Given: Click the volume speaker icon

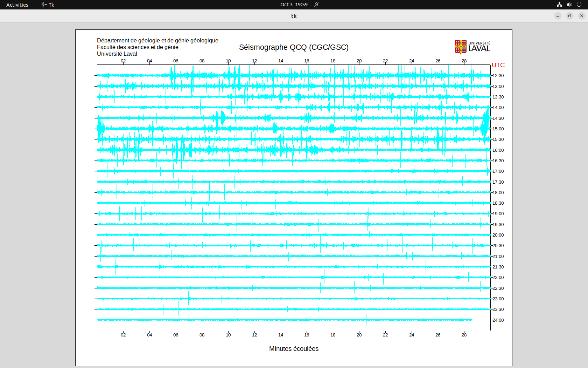Looking at the screenshot, I should click(x=569, y=5).
